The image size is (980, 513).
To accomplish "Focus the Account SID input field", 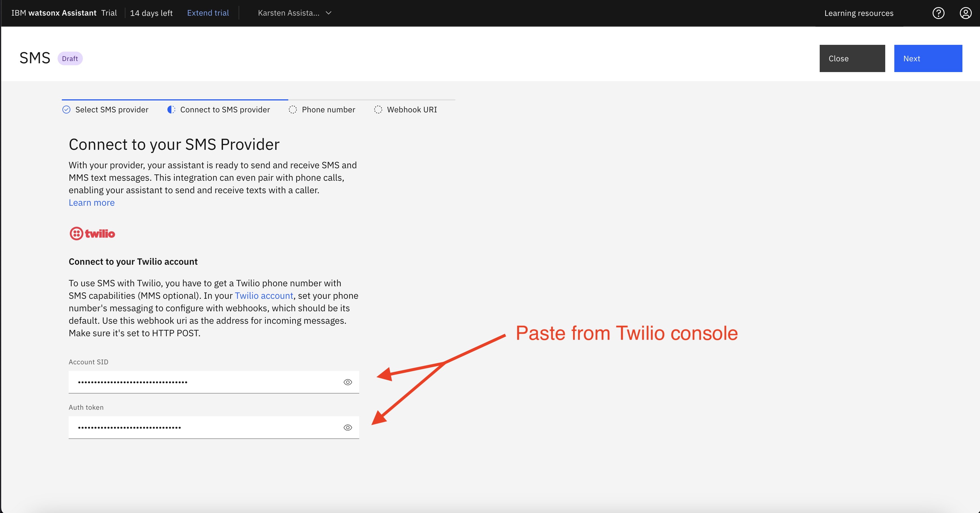I will pos(205,382).
